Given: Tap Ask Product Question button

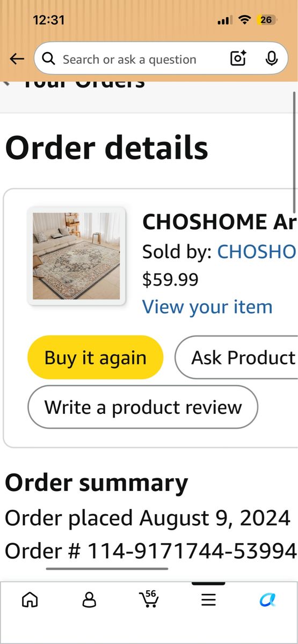Looking at the screenshot, I should pyautogui.click(x=236, y=357).
